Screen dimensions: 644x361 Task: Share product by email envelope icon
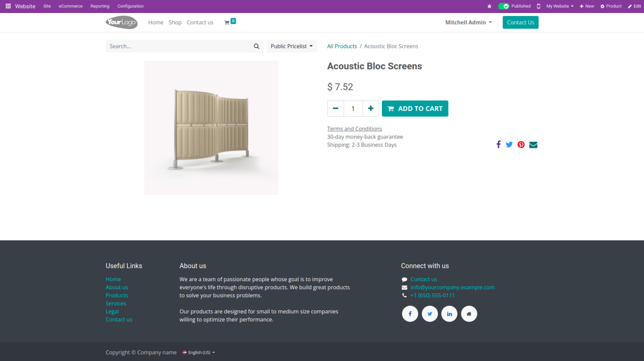click(533, 144)
